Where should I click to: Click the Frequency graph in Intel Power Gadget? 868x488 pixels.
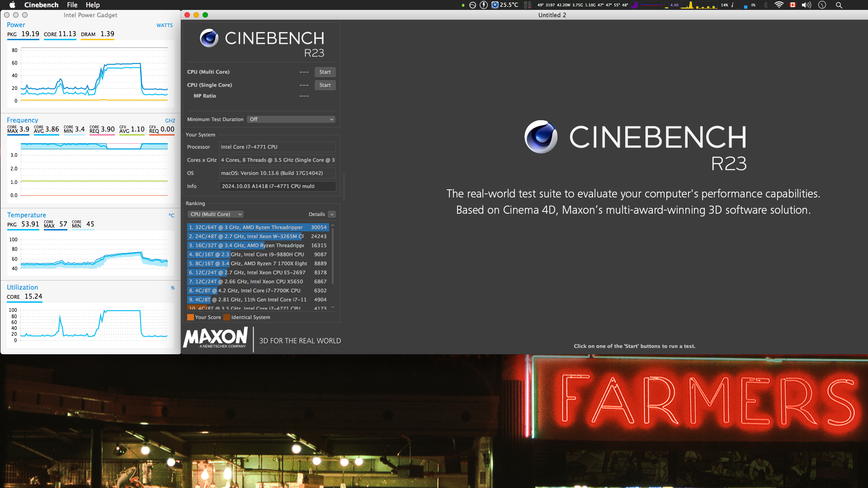click(90, 170)
